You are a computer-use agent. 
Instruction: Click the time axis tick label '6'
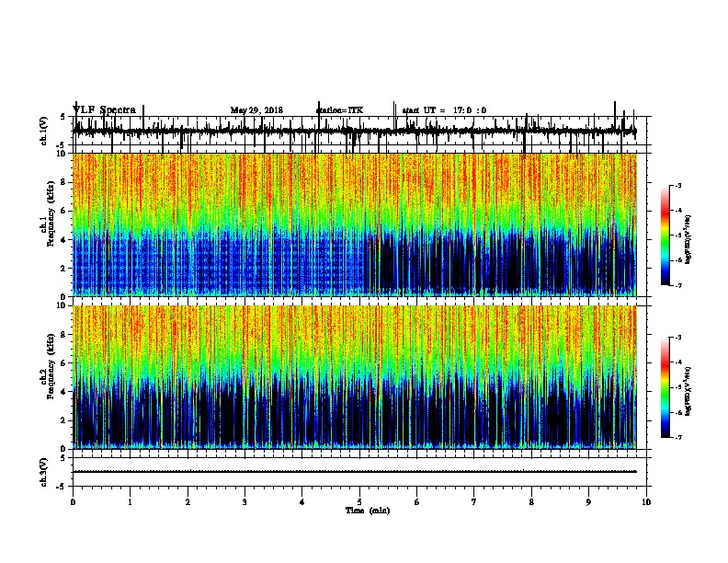coord(416,501)
